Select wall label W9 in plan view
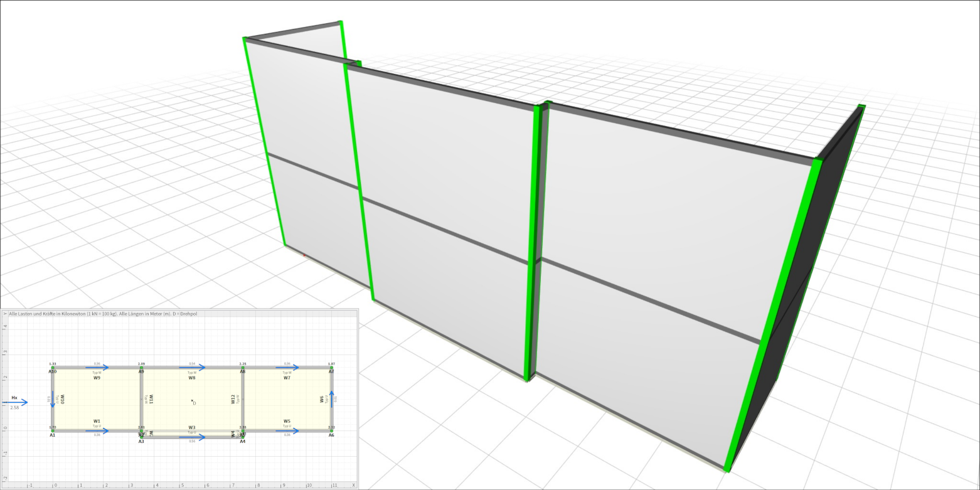This screenshot has height=490, width=980. point(97,378)
